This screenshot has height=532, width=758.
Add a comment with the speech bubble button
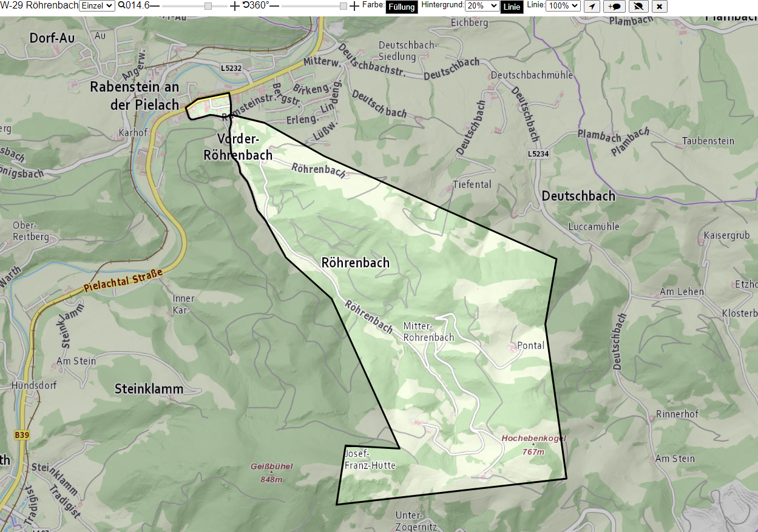(614, 6)
